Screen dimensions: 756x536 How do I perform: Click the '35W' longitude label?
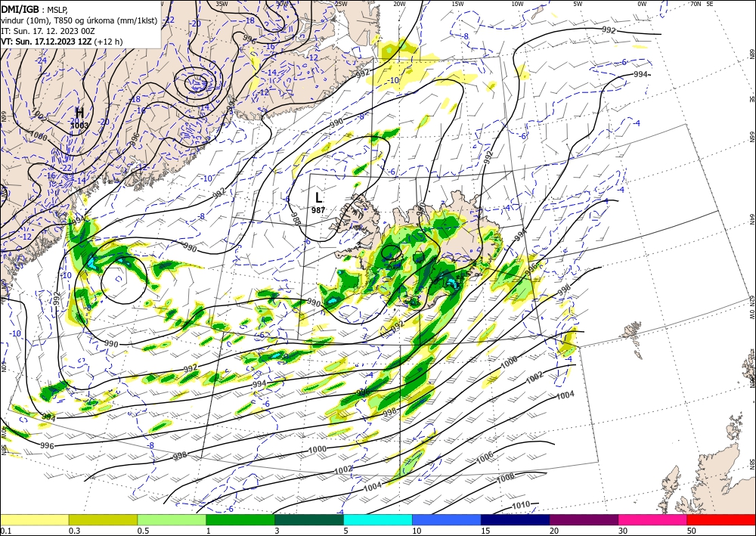[222, 4]
